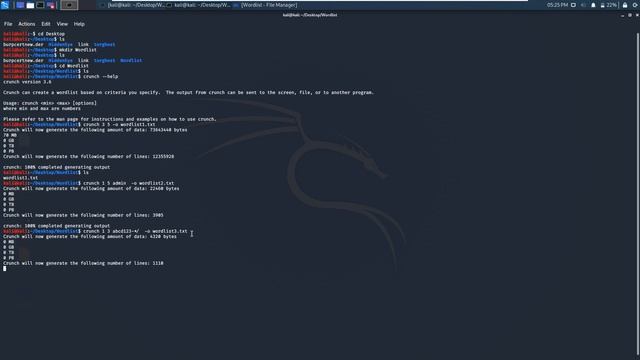The width and height of the screenshot is (640, 360).
Task: Click 'number of lines: 1110' output
Action: [x=83, y=263]
